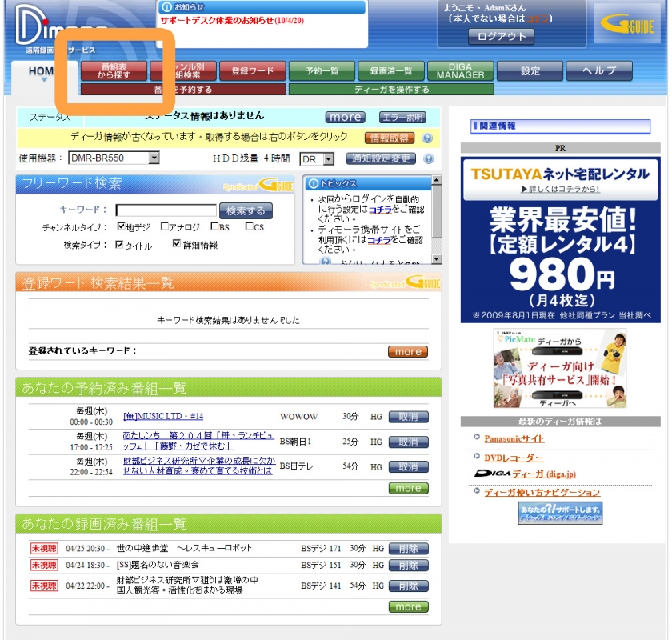Click the ログアウト button
Image resolution: width=672 pixels, height=640 pixels.
pyautogui.click(x=502, y=36)
